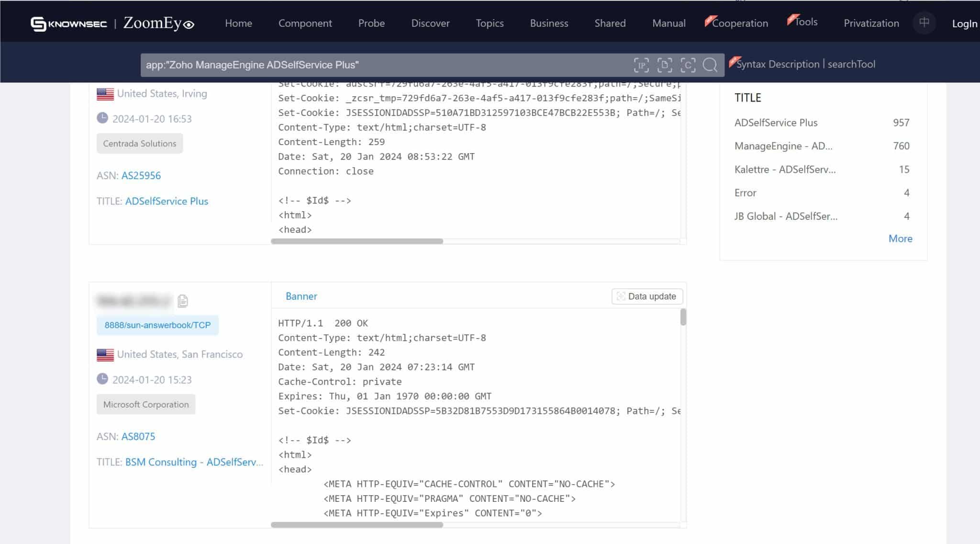Switch language with the 中 icon
The width and height of the screenshot is (980, 544).
[924, 23]
